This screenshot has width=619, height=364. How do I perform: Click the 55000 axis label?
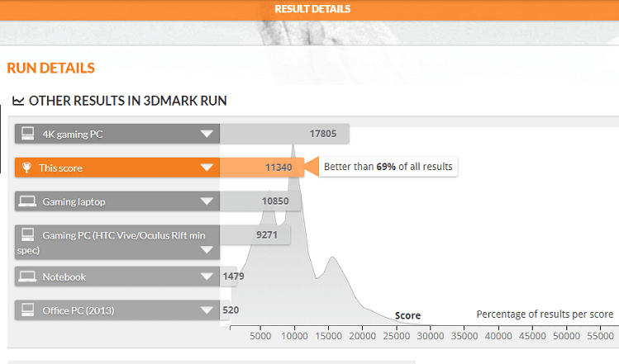pos(600,336)
